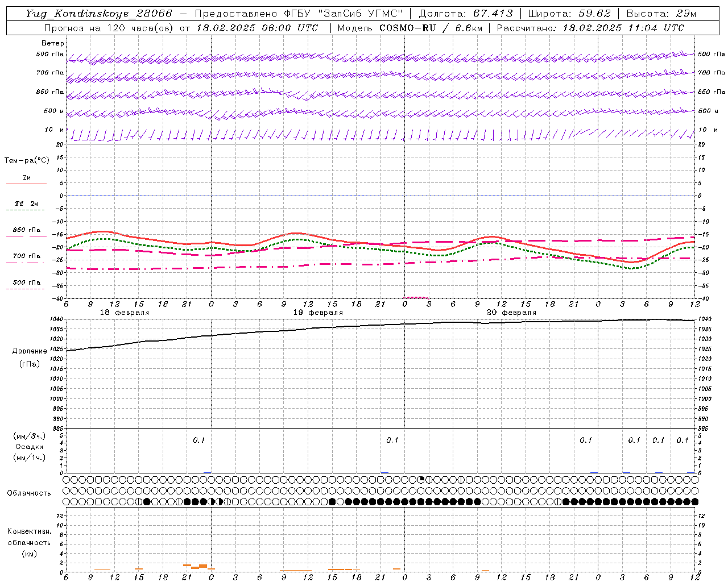Click the 19 февраля date marker
The image size is (728, 582).
tap(318, 313)
